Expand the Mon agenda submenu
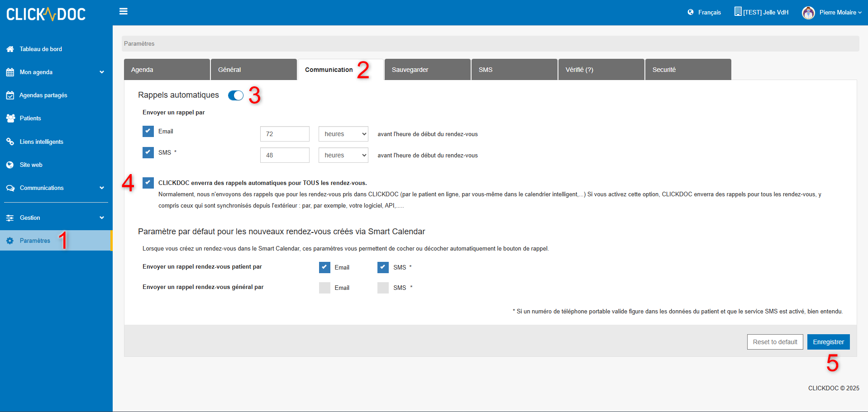 coord(102,72)
